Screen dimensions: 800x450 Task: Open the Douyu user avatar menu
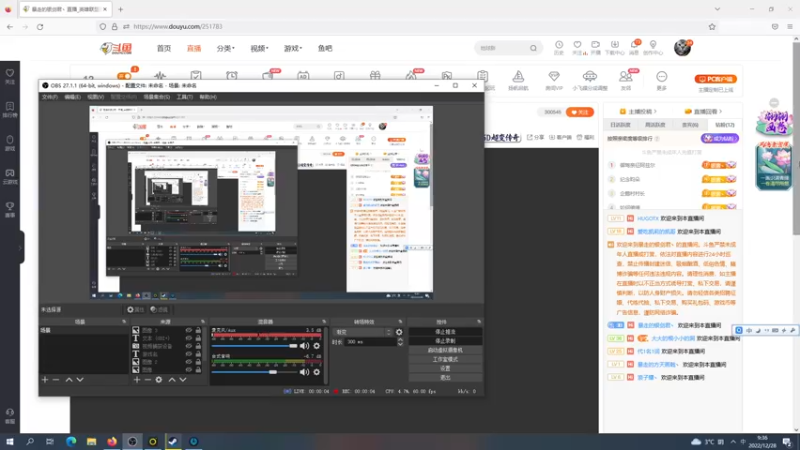682,48
